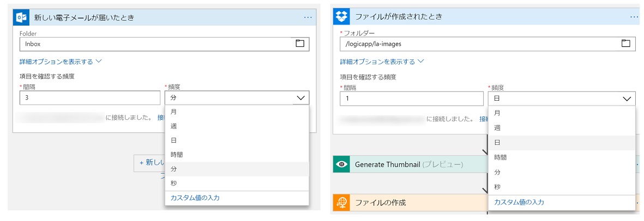This screenshot has height=221, width=644.
Task: Click the Generate Thumbnail action header
Action: tap(409, 164)
